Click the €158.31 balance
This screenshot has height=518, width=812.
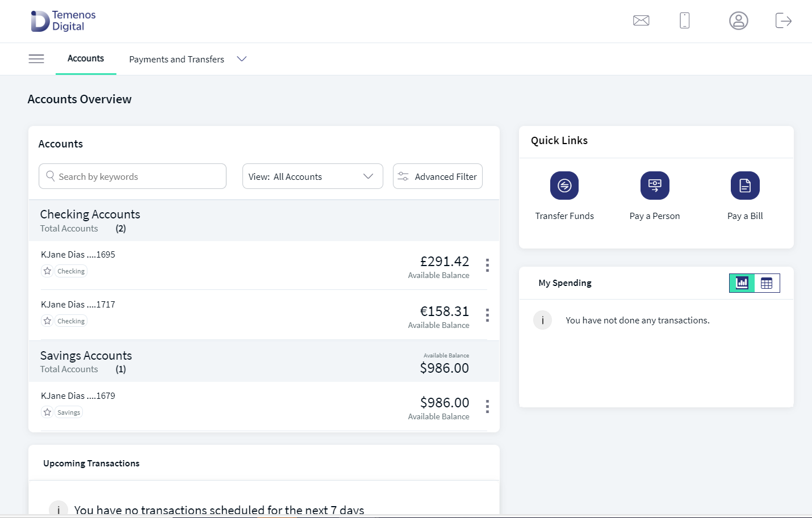[x=445, y=311]
